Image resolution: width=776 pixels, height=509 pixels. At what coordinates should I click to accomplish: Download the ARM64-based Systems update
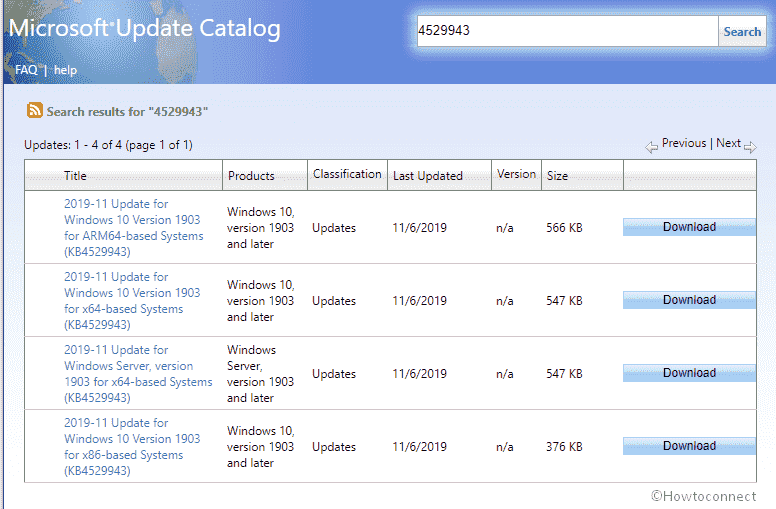pyautogui.click(x=689, y=227)
